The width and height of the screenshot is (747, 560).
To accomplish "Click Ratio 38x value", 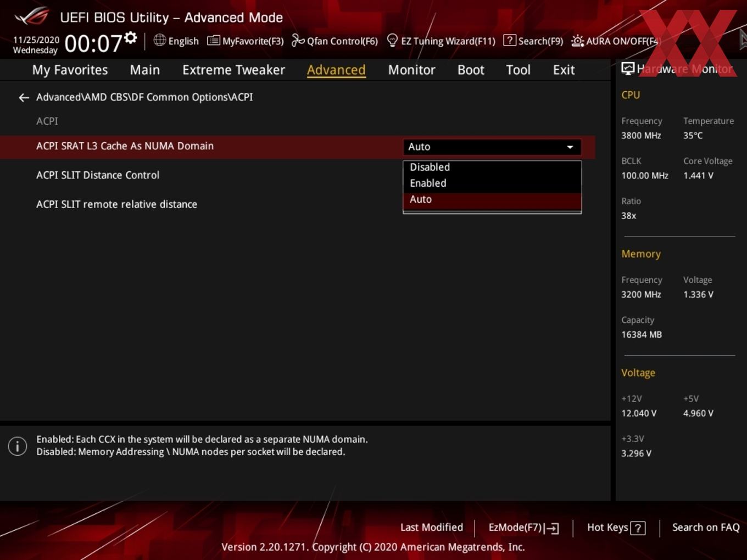I will (628, 216).
